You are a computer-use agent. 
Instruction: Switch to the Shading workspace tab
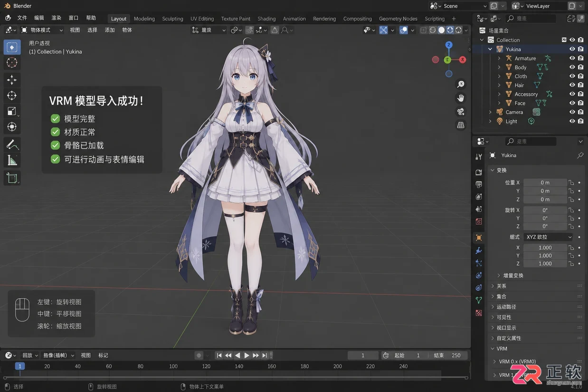pos(266,19)
